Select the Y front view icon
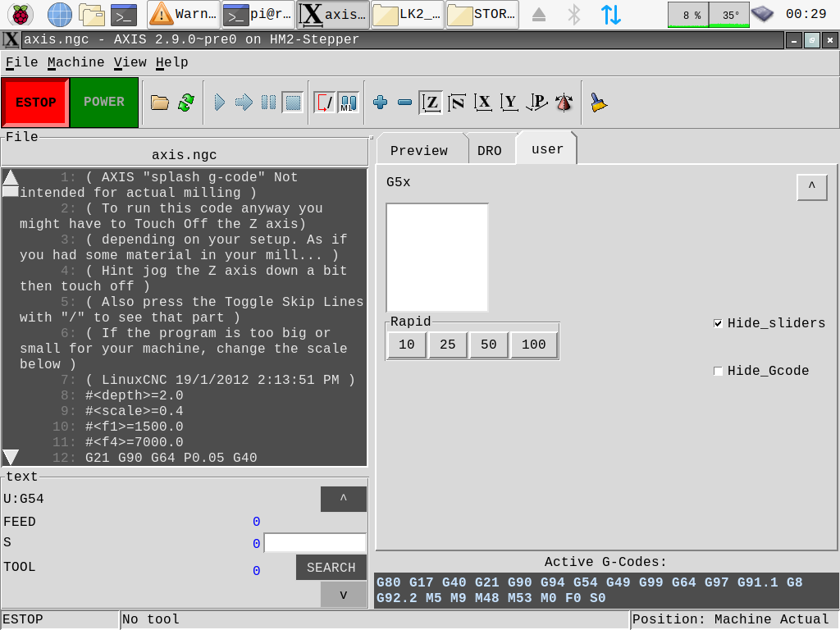This screenshot has width=840, height=630. click(x=509, y=103)
